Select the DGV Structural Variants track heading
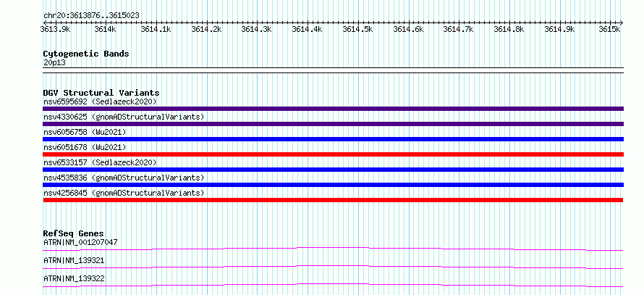This screenshot has height=295, width=644. tap(101, 93)
